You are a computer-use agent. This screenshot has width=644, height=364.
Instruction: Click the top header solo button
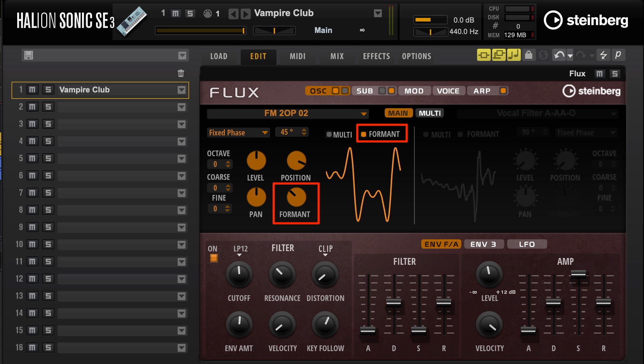(x=190, y=14)
